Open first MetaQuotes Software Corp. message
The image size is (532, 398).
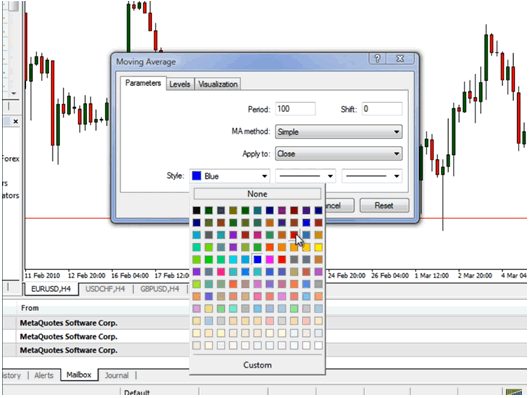[69, 323]
